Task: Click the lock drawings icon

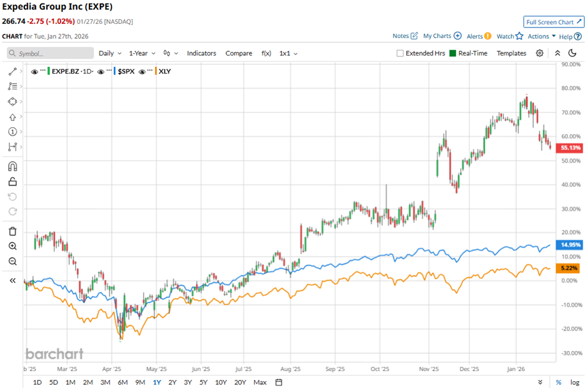Action: click(x=12, y=182)
